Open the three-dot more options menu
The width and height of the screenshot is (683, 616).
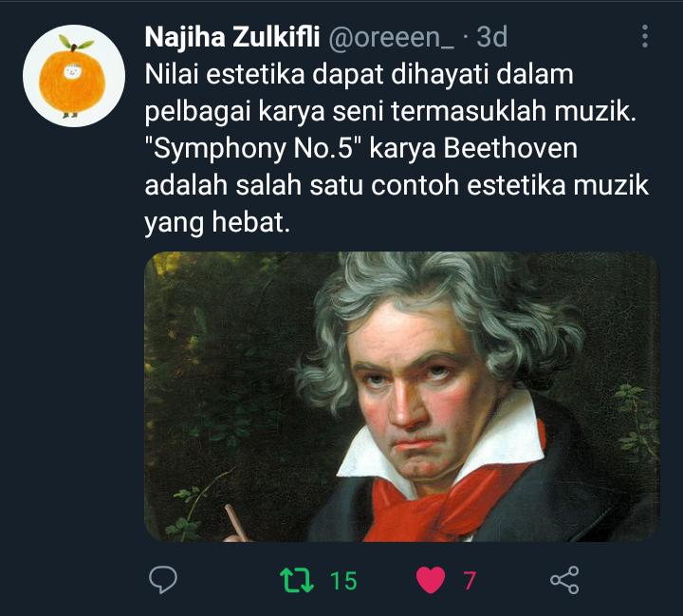coord(645,36)
